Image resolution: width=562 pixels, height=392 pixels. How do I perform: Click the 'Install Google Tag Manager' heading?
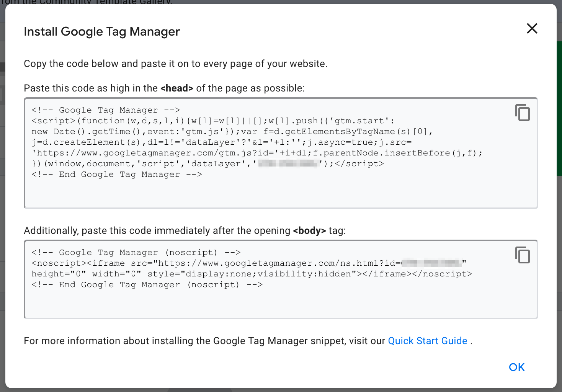pos(102,31)
